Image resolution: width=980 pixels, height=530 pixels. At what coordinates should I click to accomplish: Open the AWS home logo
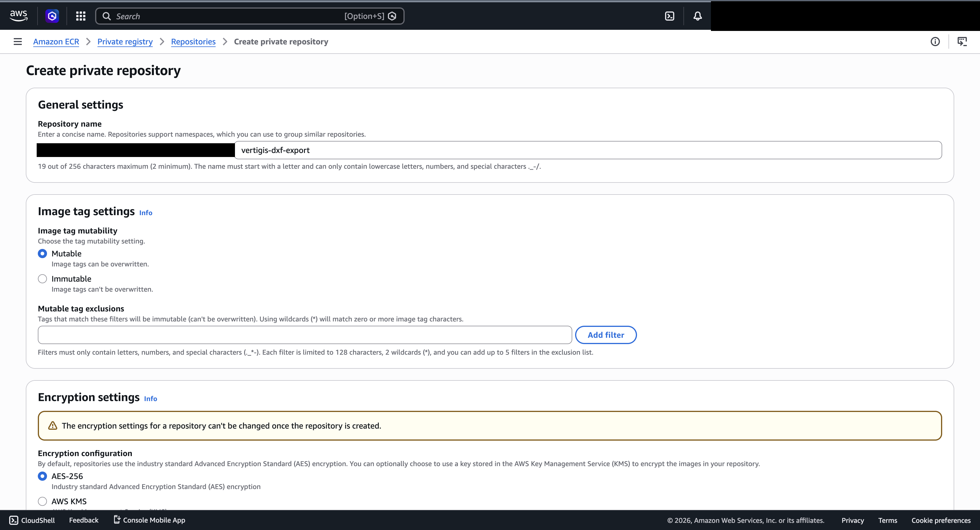point(18,16)
